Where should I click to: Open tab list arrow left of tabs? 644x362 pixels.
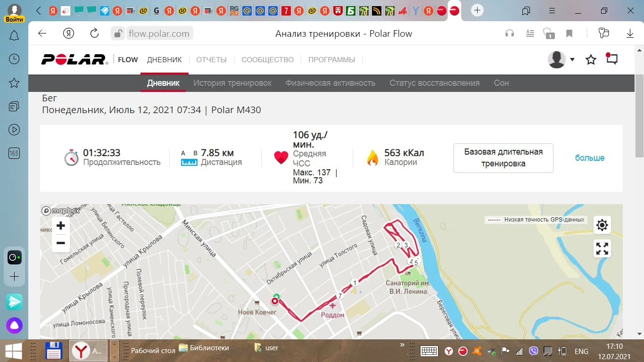(39, 10)
